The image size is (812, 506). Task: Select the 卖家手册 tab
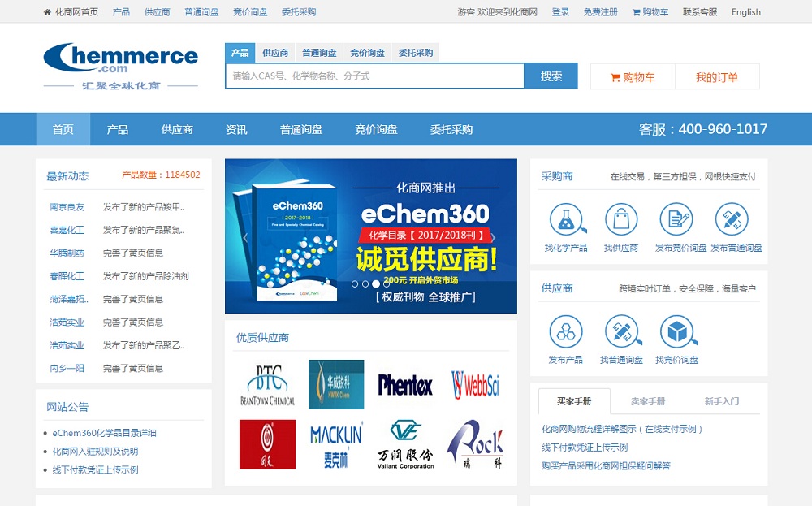tap(648, 401)
